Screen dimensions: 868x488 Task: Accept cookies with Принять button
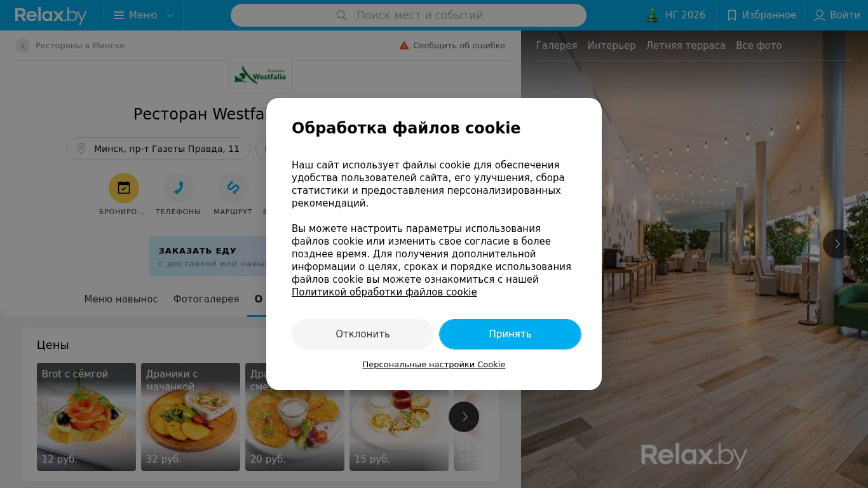tap(510, 334)
